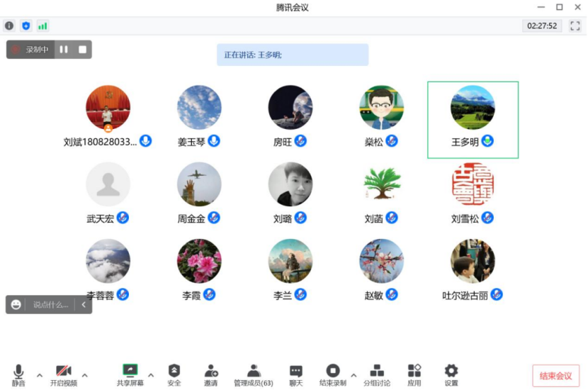
Task: Select 李霞 pink flowers avatar
Action: click(x=199, y=261)
